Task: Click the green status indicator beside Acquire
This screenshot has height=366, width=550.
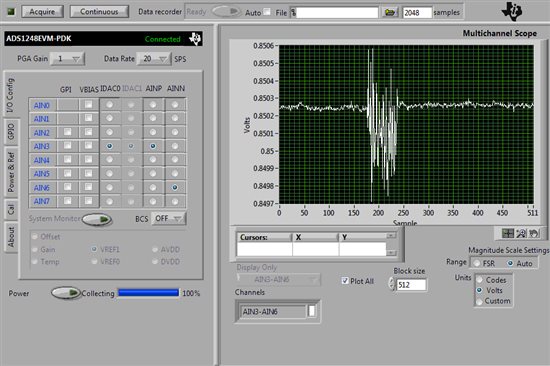Action: click(x=11, y=12)
